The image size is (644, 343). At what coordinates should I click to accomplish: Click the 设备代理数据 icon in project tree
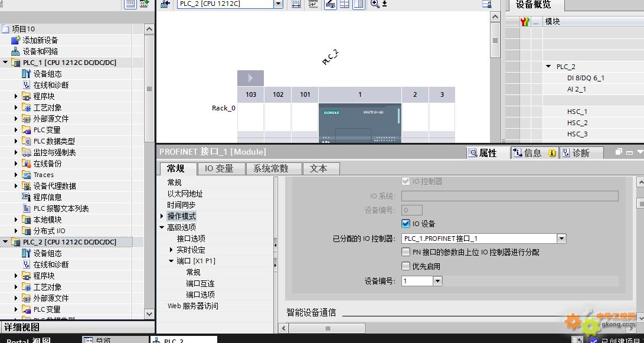pos(27,186)
